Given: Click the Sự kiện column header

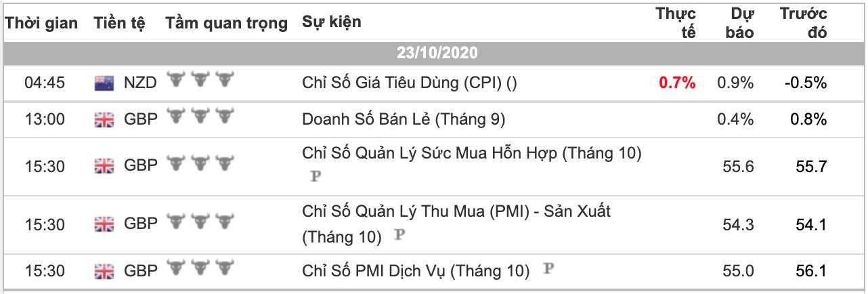Looking at the screenshot, I should [x=332, y=22].
